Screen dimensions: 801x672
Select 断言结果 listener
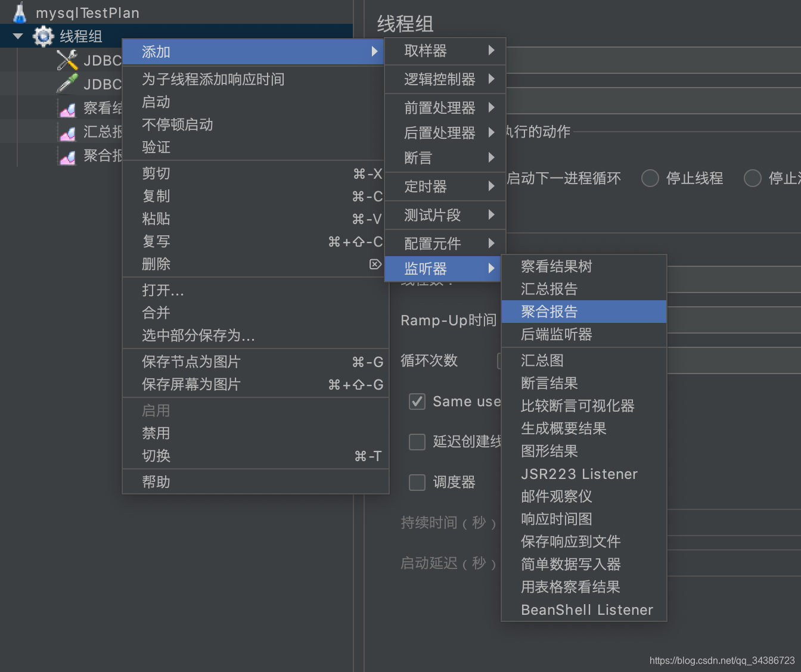click(584, 383)
